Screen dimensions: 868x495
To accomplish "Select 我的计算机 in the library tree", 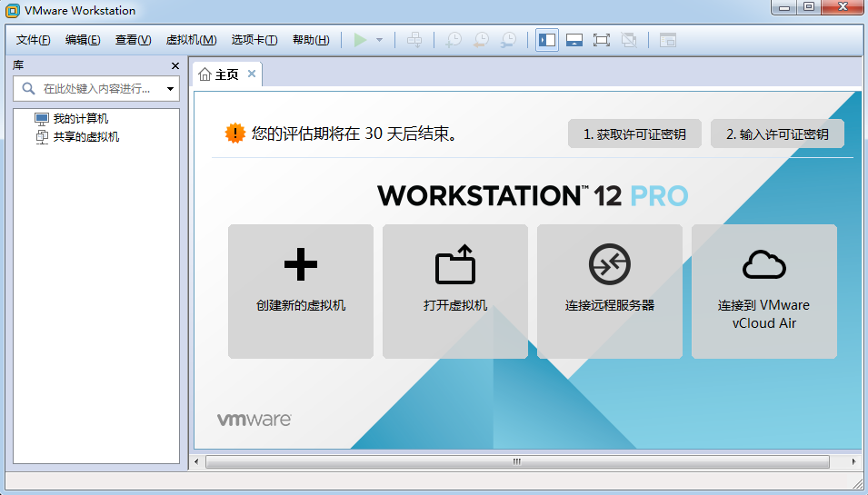I will click(80, 119).
